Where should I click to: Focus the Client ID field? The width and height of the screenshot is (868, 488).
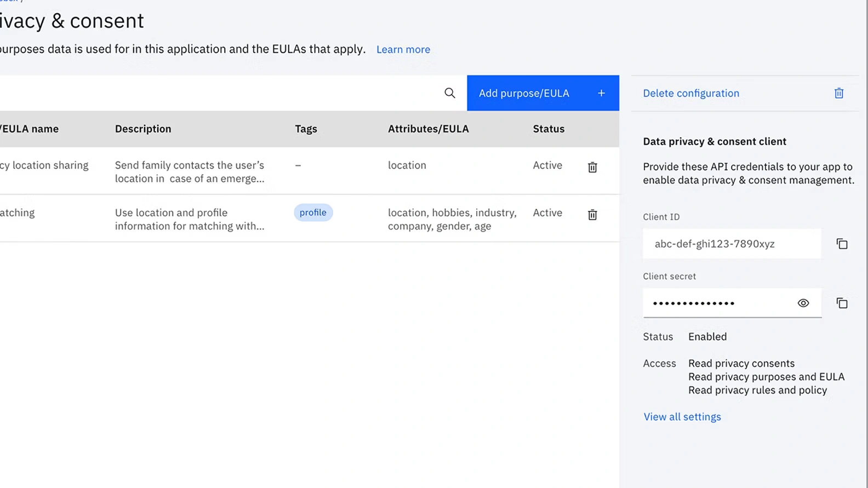[731, 244]
